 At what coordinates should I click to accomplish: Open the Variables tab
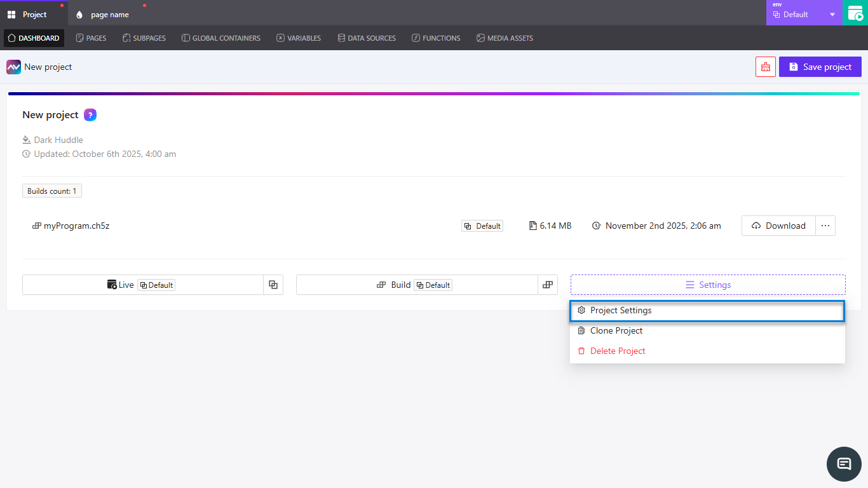pyautogui.click(x=298, y=38)
